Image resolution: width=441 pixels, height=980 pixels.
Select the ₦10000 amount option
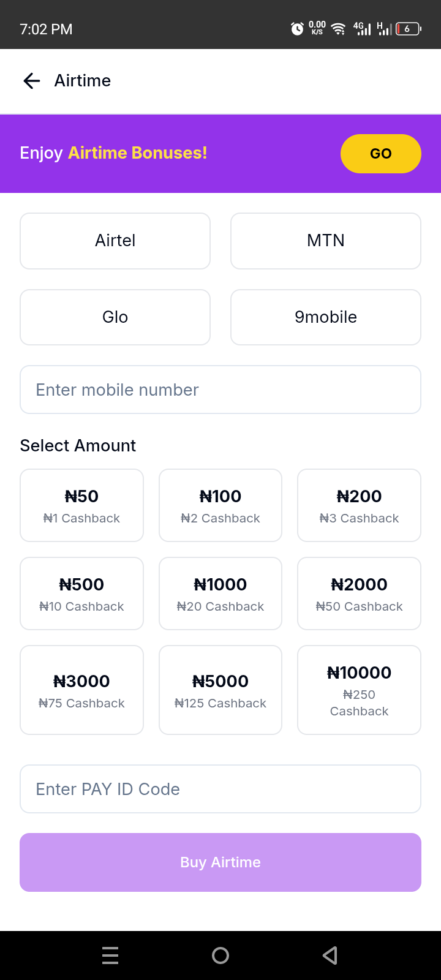point(360,690)
